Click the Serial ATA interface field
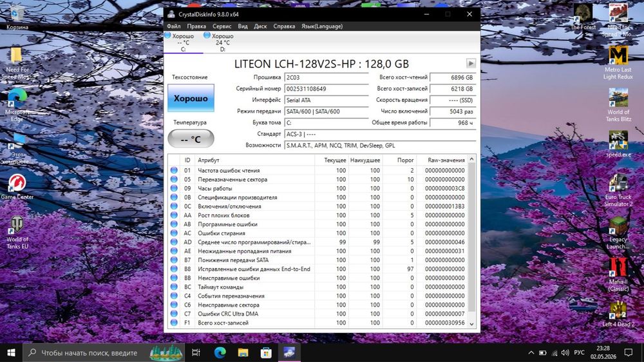The image size is (644, 362). tap(327, 100)
